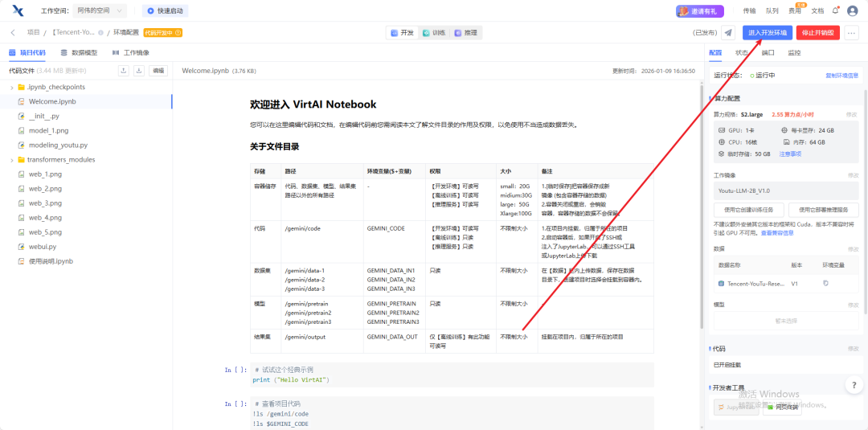Screen dimensions: 868x430
Task: Click the modeling_youtu.py file icon
Action: click(x=21, y=145)
